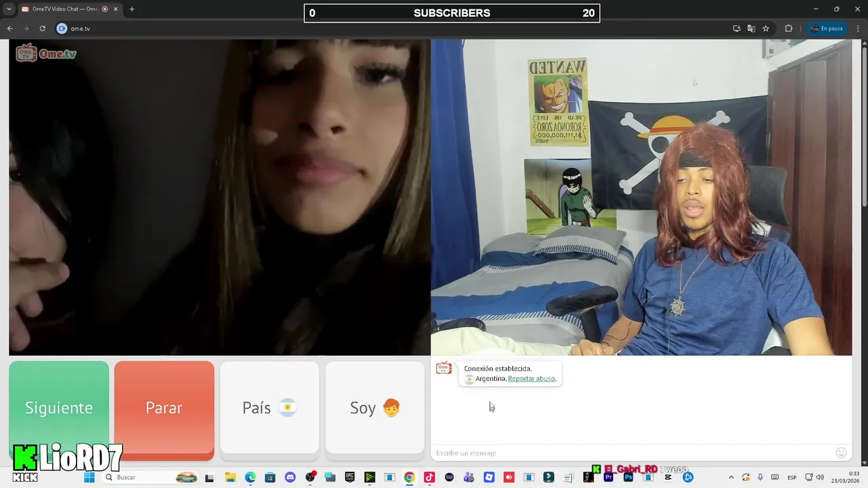Viewport: 868px width, 488px height.
Task: Click the Conexión establecida message
Action: point(498,369)
